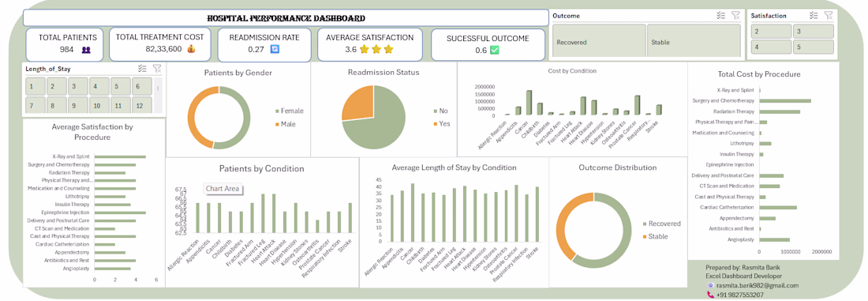Image resolution: width=868 pixels, height=301 pixels.
Task: Click the +91 9827553207 phone number
Action: pos(740,295)
